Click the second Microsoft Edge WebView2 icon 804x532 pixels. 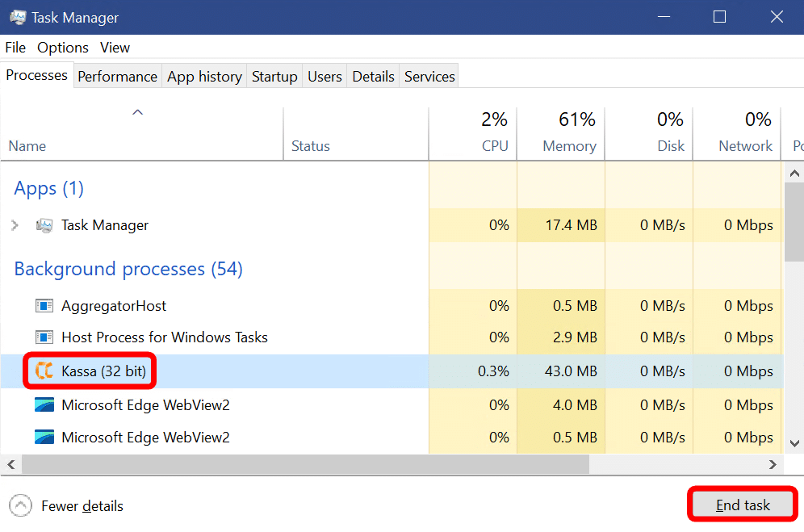(44, 438)
